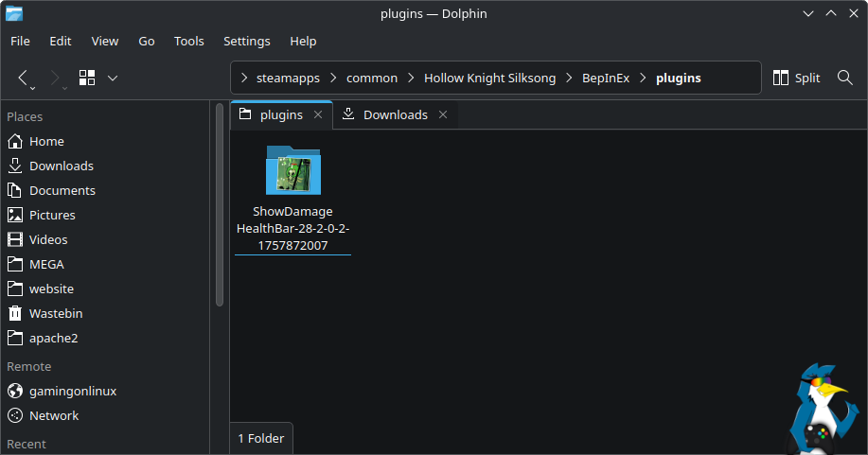The height and width of the screenshot is (455, 868).
Task: Open the Settings menu
Action: pos(246,41)
